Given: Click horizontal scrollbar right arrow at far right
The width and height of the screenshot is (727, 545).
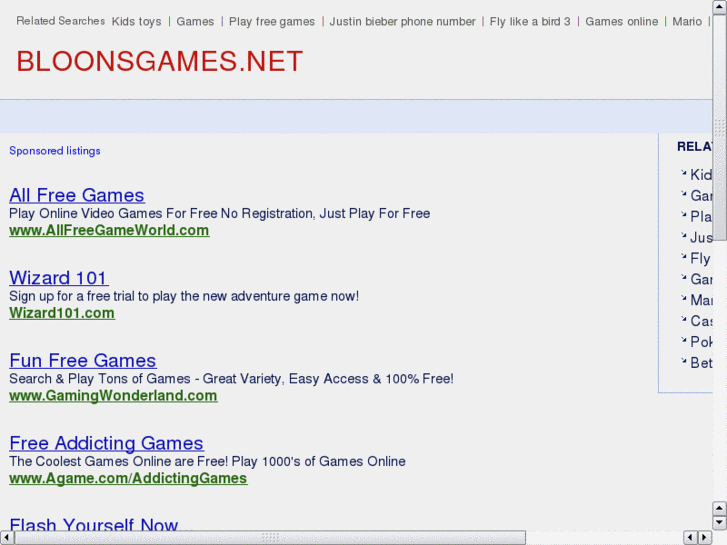Looking at the screenshot, I should click(x=705, y=538).
